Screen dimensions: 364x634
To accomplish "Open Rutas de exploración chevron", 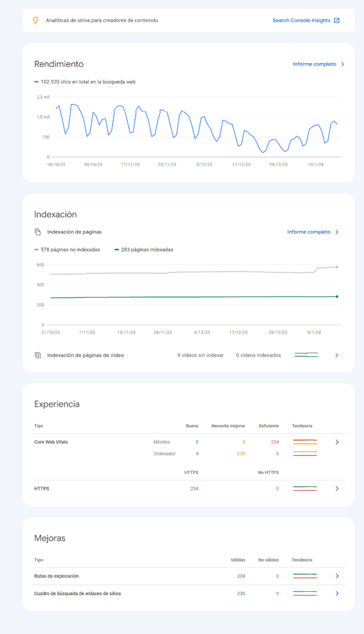I will [337, 576].
